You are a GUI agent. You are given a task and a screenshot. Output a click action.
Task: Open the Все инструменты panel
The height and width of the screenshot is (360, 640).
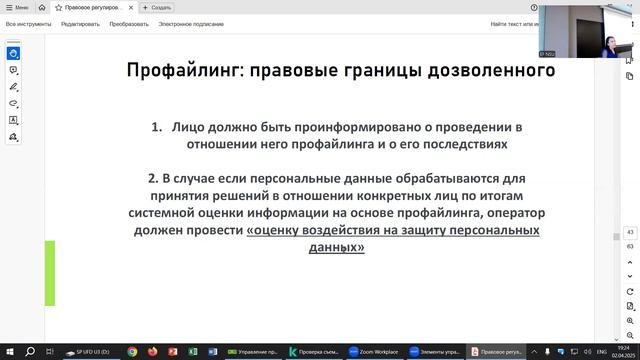(x=29, y=24)
